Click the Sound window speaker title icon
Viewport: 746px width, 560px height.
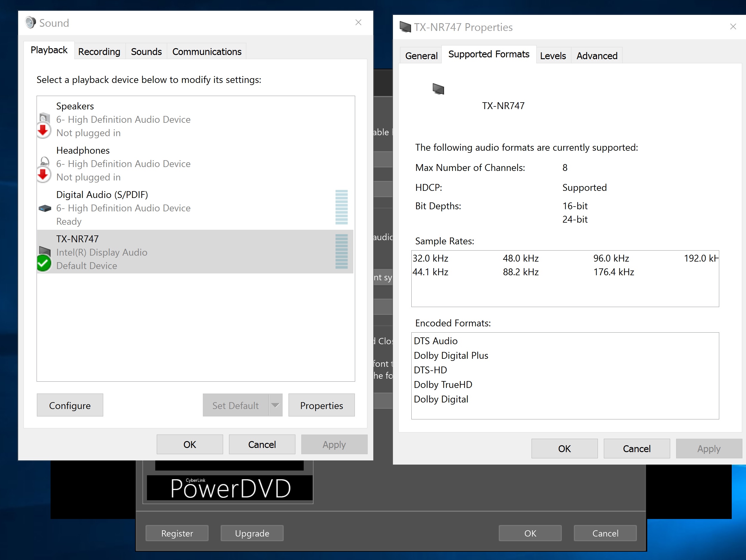click(x=30, y=23)
